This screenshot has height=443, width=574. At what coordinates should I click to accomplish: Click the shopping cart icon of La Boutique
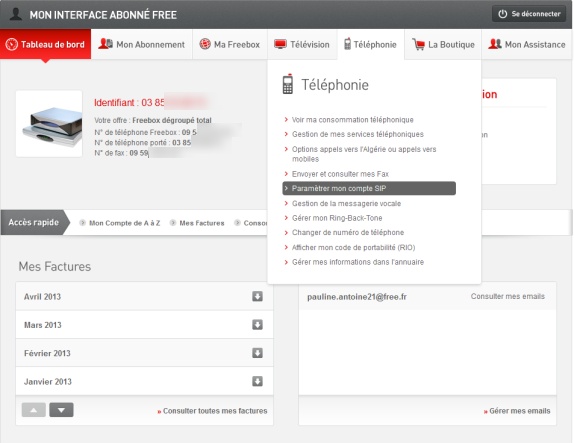click(x=418, y=44)
